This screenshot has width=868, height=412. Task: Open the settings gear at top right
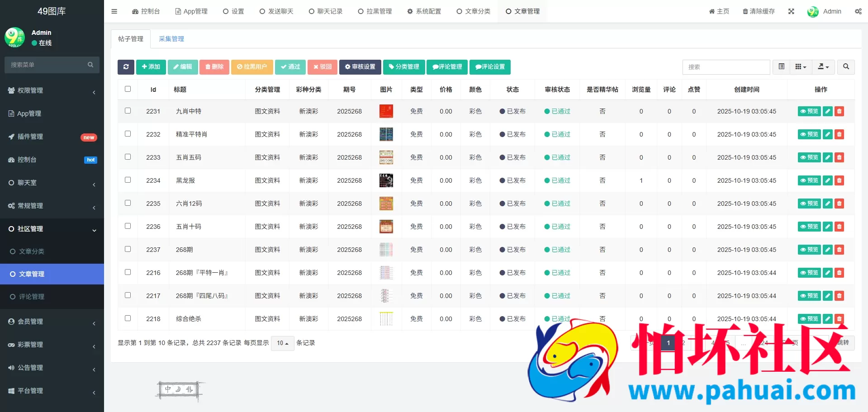click(x=858, y=11)
